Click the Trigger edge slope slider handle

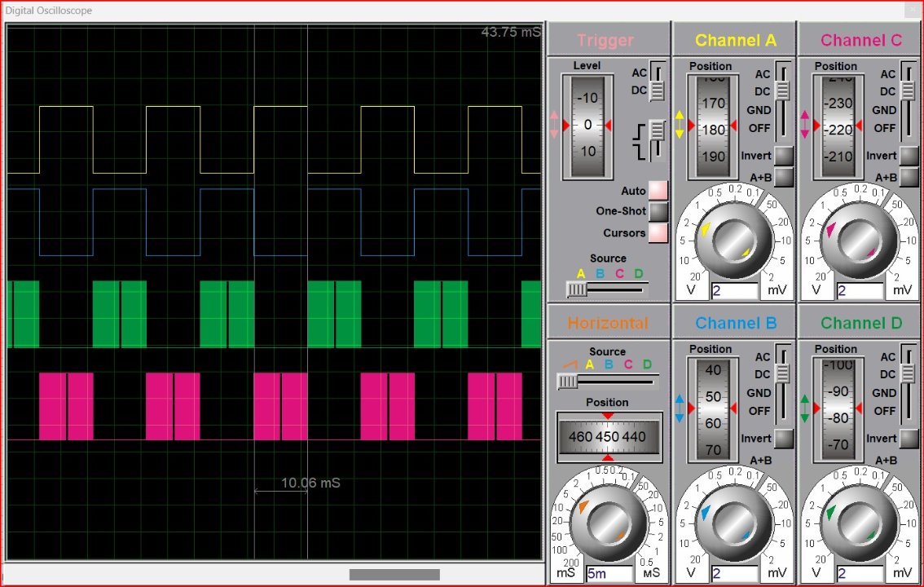point(657,130)
